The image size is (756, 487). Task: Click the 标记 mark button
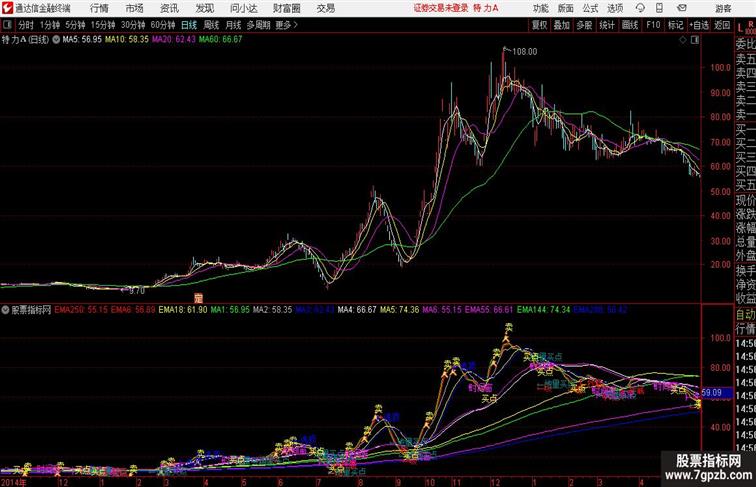click(x=675, y=25)
